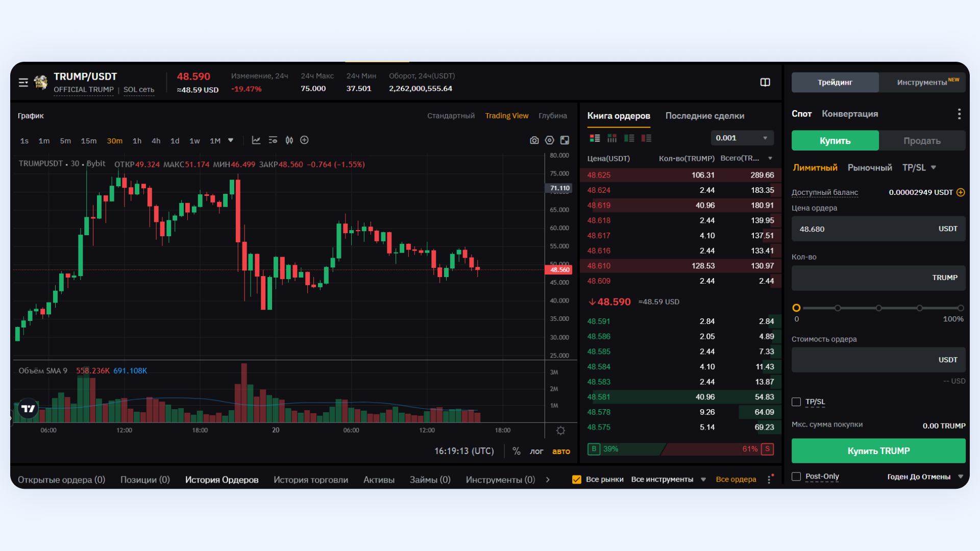980x551 pixels.
Task: Switch to Глубина chart view
Action: pyautogui.click(x=553, y=116)
